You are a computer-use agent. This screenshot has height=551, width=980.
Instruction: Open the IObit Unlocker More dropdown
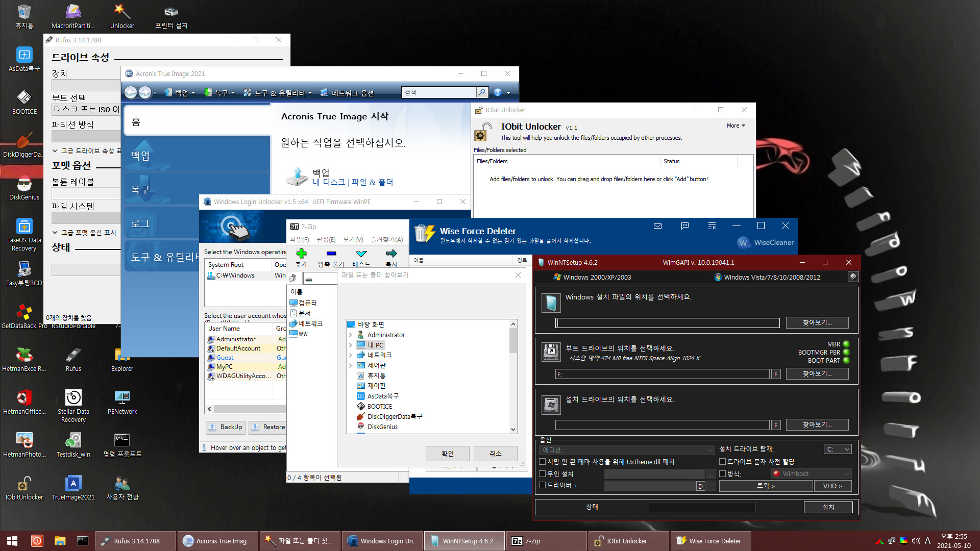[x=736, y=126]
